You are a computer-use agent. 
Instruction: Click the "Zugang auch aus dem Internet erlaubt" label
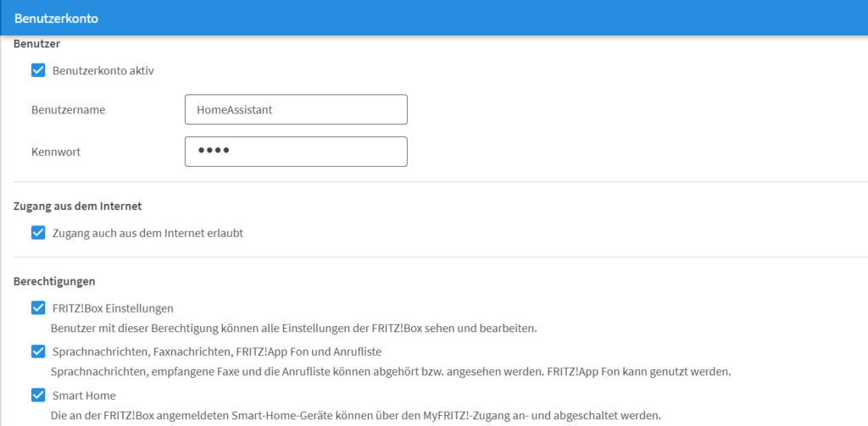(147, 233)
